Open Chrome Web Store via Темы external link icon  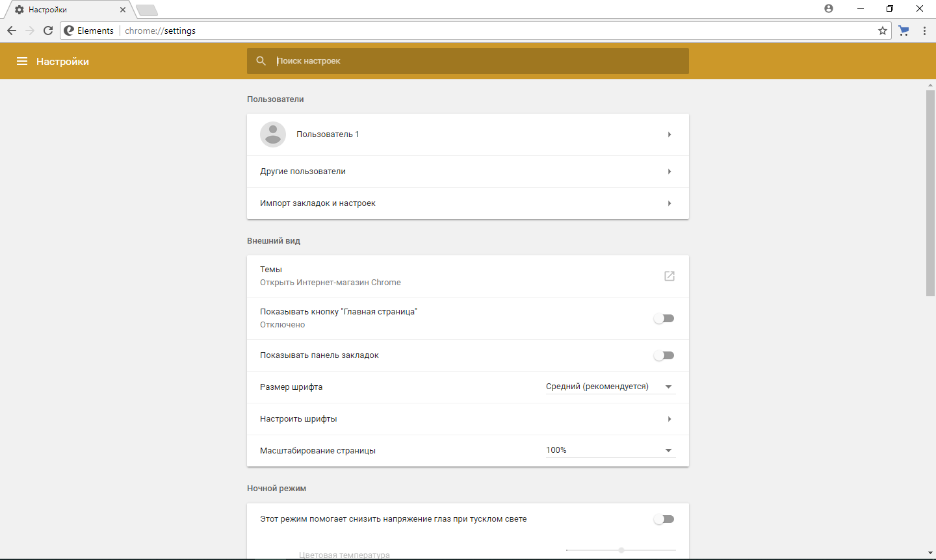[x=669, y=275]
